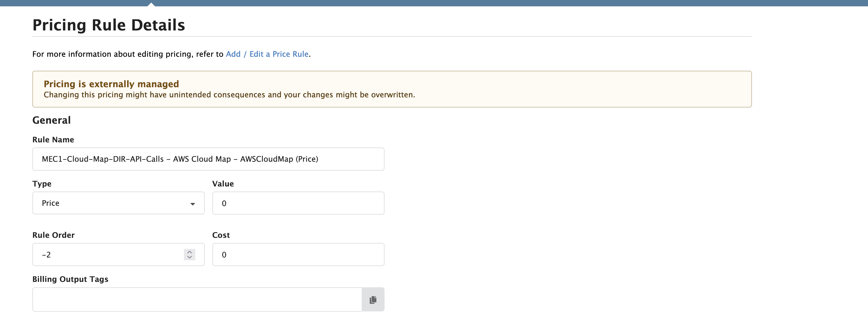Click the "Rule Name" field label

click(x=53, y=139)
